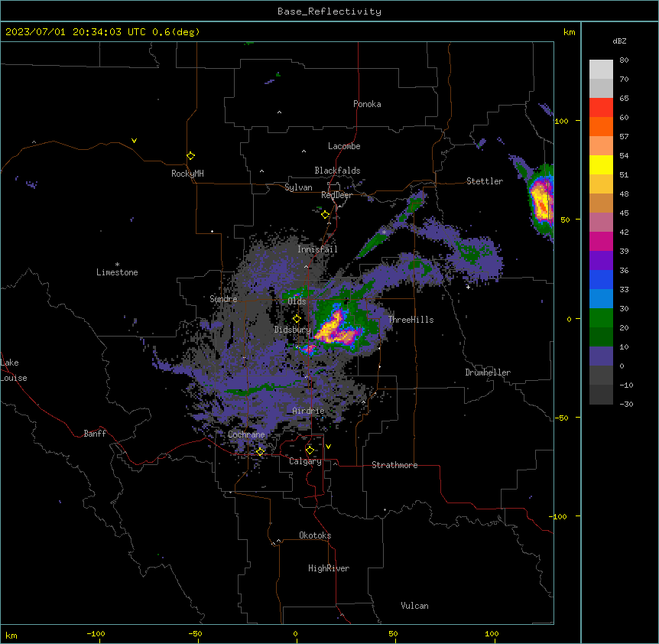
Task: Pick the blue 33-36 dBZ legend swatch
Action: click(601, 279)
